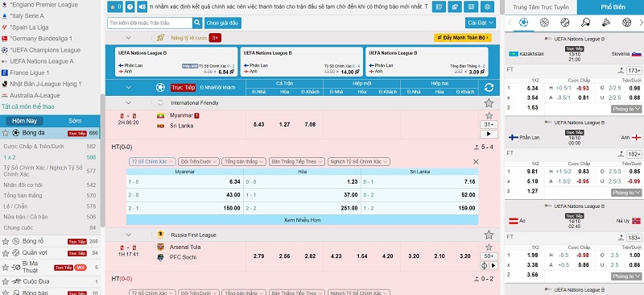
Task: Click the Chọn giải đấu button
Action: tap(222, 23)
